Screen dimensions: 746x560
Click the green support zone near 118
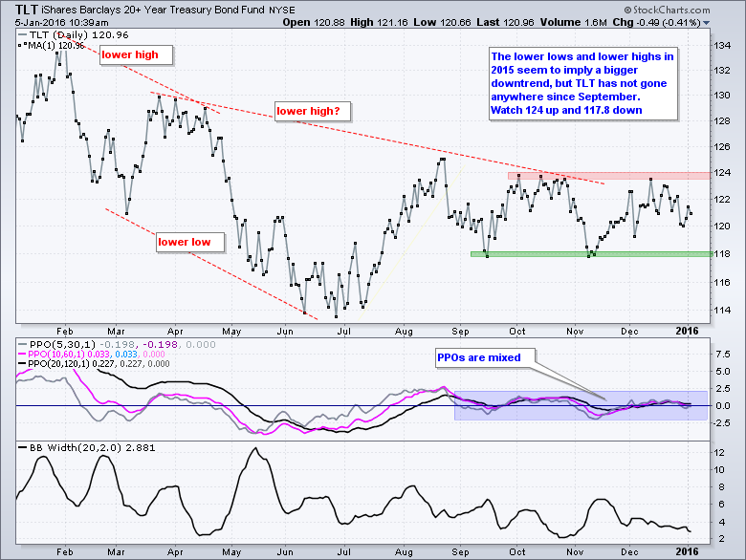[x=593, y=253]
